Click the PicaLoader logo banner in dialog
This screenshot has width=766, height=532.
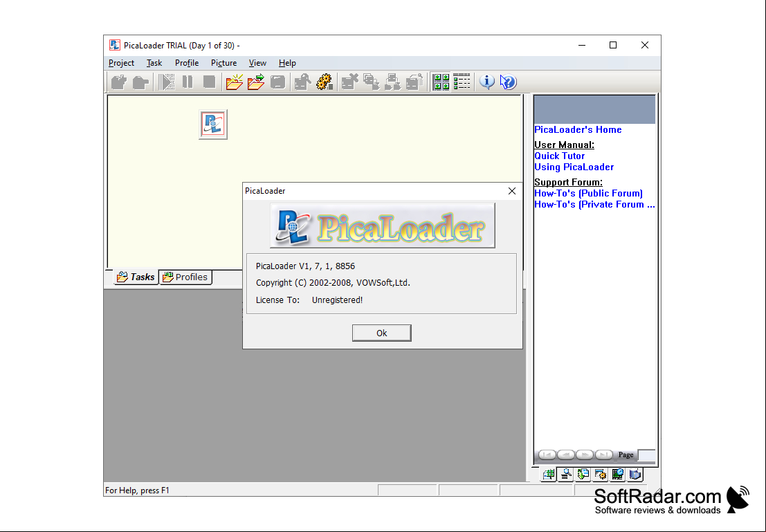click(383, 226)
